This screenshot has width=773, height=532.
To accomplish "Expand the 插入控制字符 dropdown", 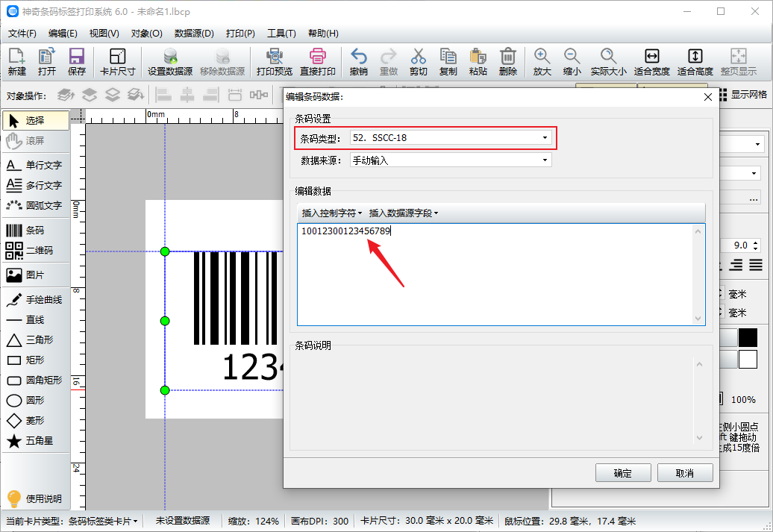I will (x=331, y=213).
